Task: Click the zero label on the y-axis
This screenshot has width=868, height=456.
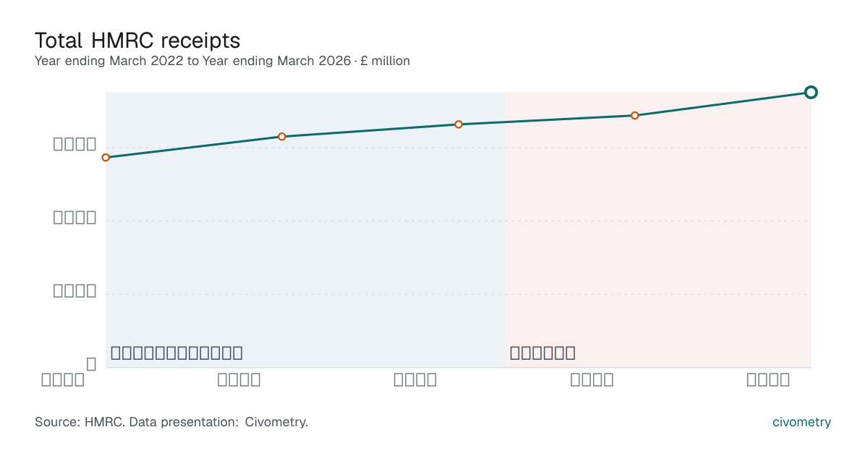Action: pyautogui.click(x=91, y=364)
